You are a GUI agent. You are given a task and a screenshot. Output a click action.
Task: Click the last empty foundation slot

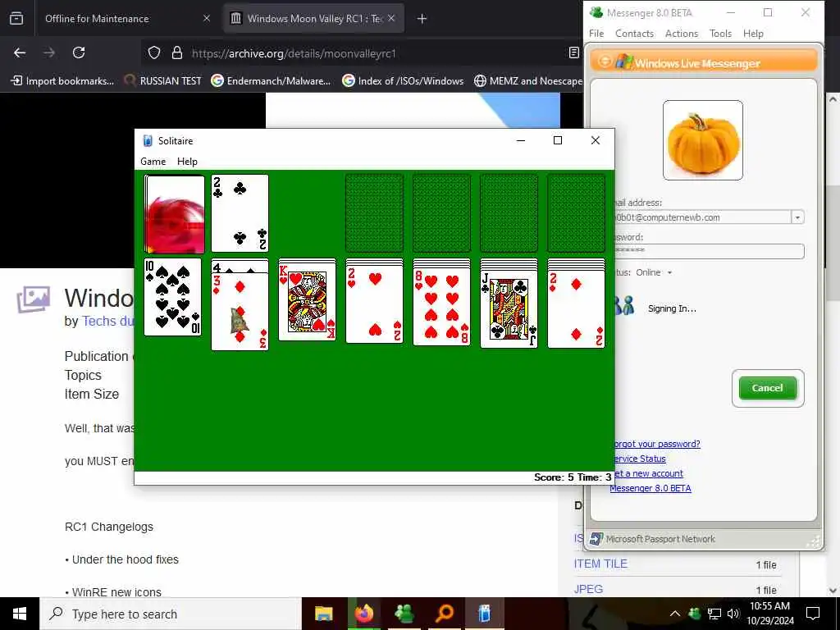[577, 213]
